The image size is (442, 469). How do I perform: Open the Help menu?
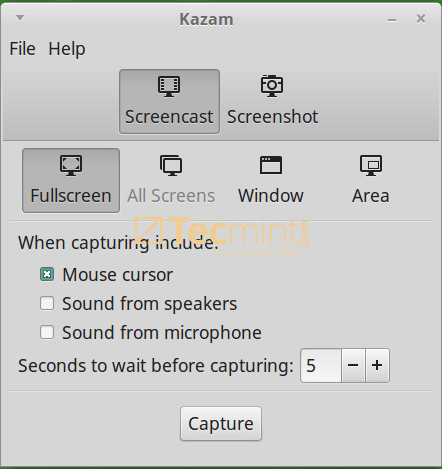[x=67, y=49]
